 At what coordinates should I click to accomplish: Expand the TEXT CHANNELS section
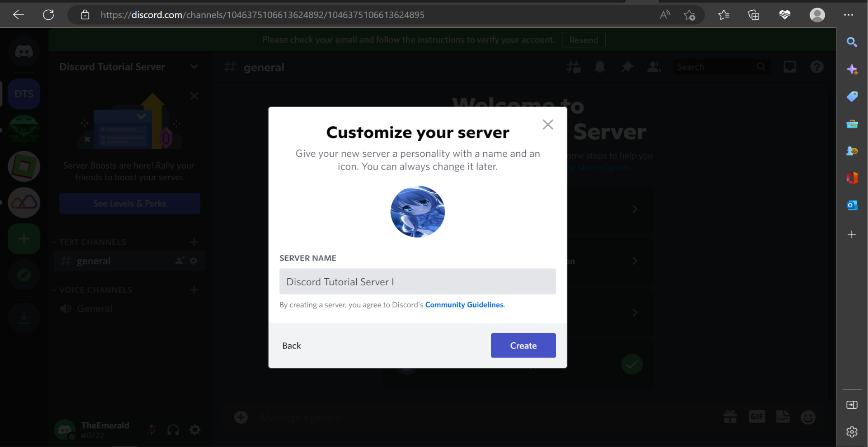click(54, 242)
